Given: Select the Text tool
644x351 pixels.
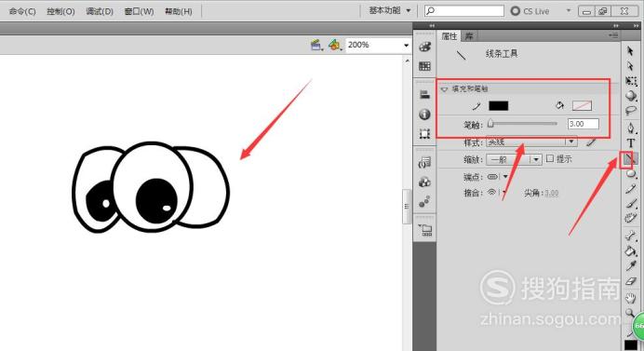Looking at the screenshot, I should point(631,143).
